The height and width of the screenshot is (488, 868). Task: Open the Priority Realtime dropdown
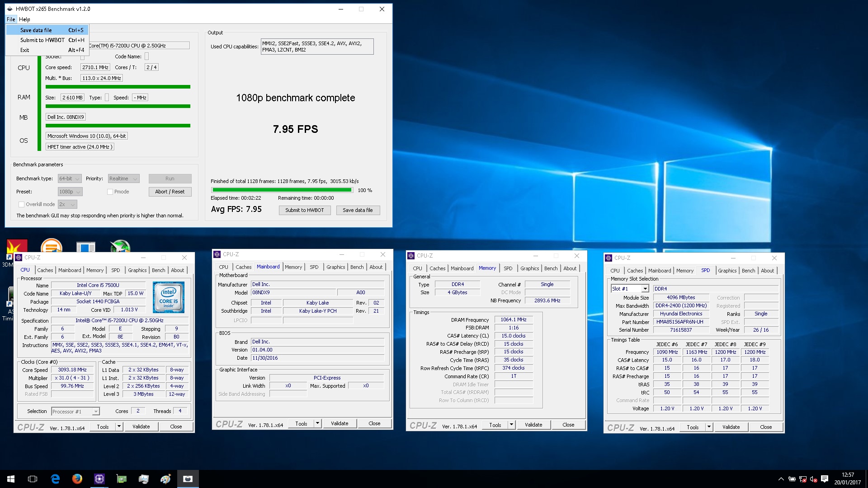pyautogui.click(x=123, y=178)
